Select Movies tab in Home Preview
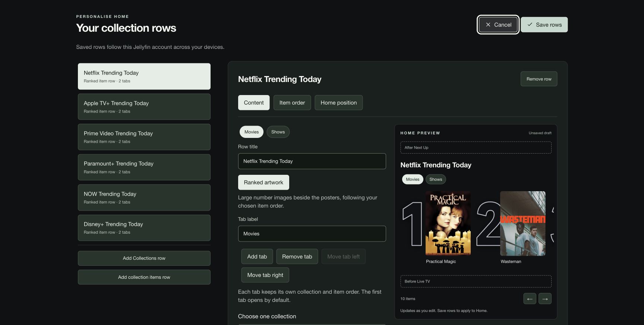This screenshot has width=644, height=325. coord(413,179)
